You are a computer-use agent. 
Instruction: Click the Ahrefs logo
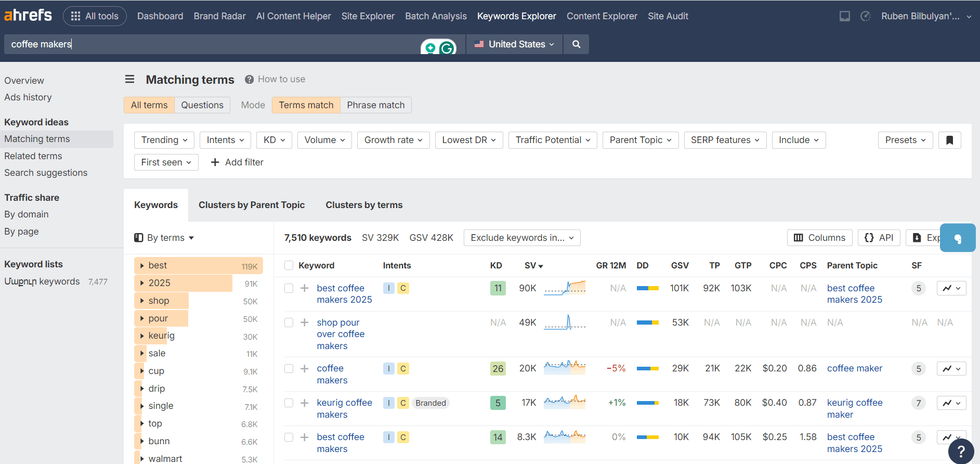pos(28,15)
